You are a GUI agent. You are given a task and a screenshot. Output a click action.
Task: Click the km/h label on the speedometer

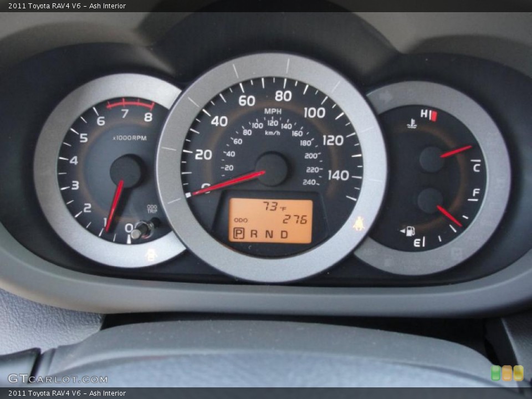[273, 133]
